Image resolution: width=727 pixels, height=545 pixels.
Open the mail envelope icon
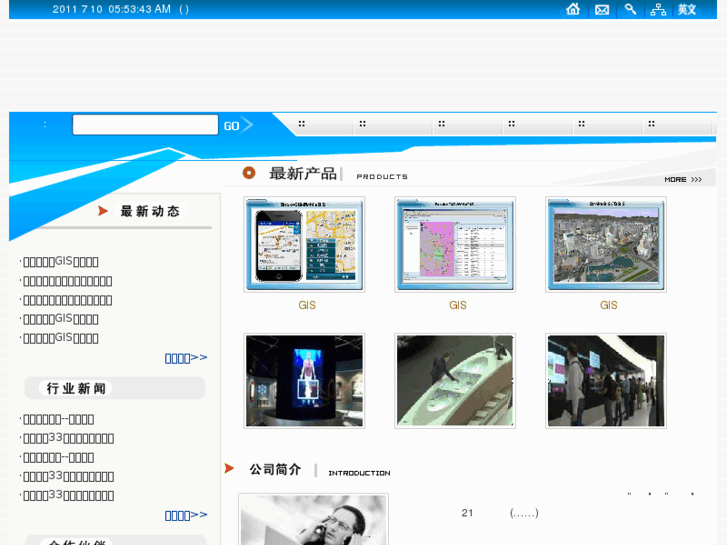(x=602, y=9)
